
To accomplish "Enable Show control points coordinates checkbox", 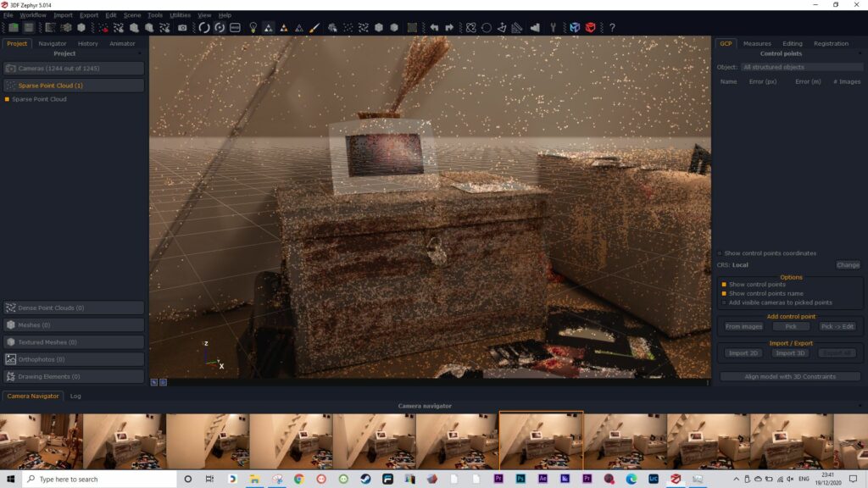I will (721, 253).
